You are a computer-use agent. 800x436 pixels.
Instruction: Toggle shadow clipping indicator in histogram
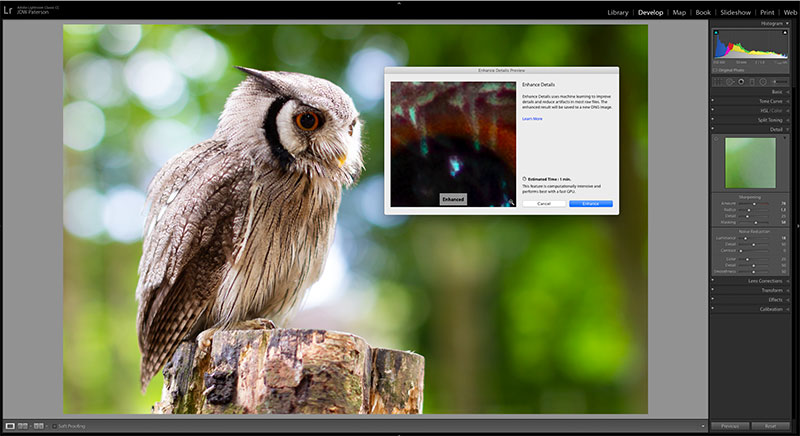coord(716,33)
